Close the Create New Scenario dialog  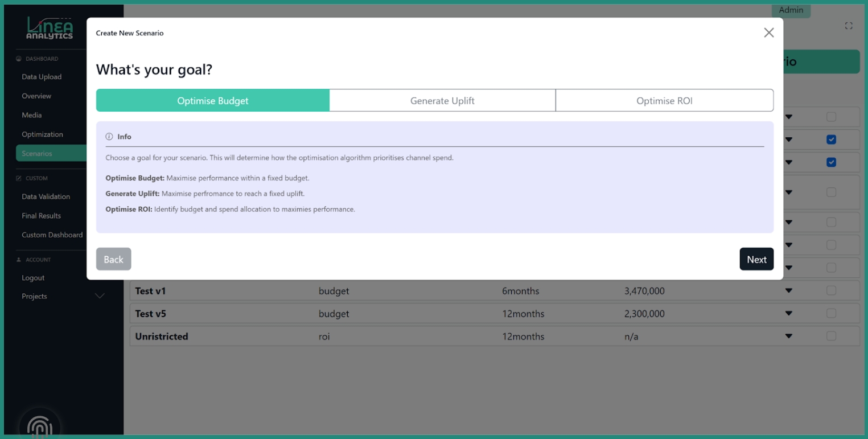pyautogui.click(x=768, y=33)
